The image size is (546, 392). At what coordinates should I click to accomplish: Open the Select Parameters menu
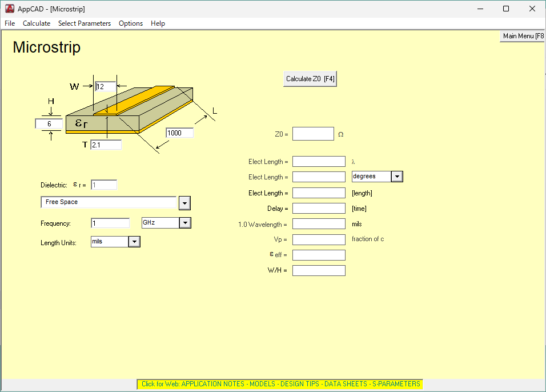85,23
